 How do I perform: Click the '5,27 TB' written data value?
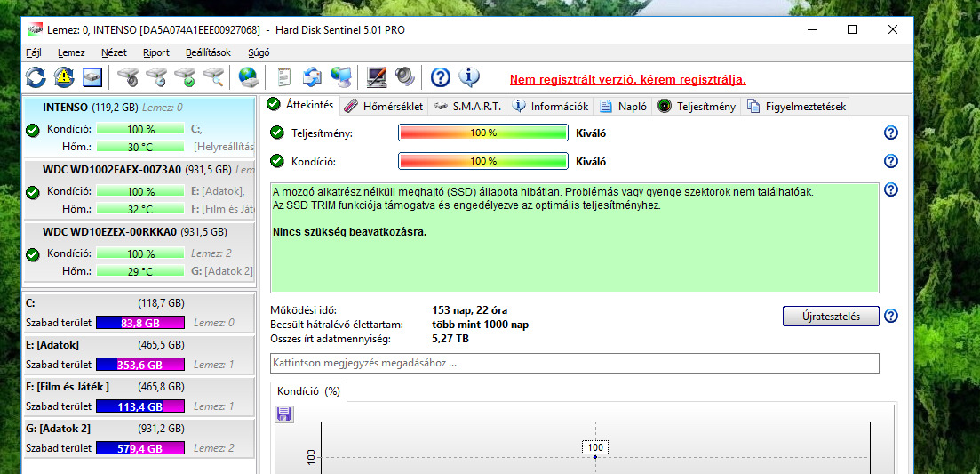point(450,339)
